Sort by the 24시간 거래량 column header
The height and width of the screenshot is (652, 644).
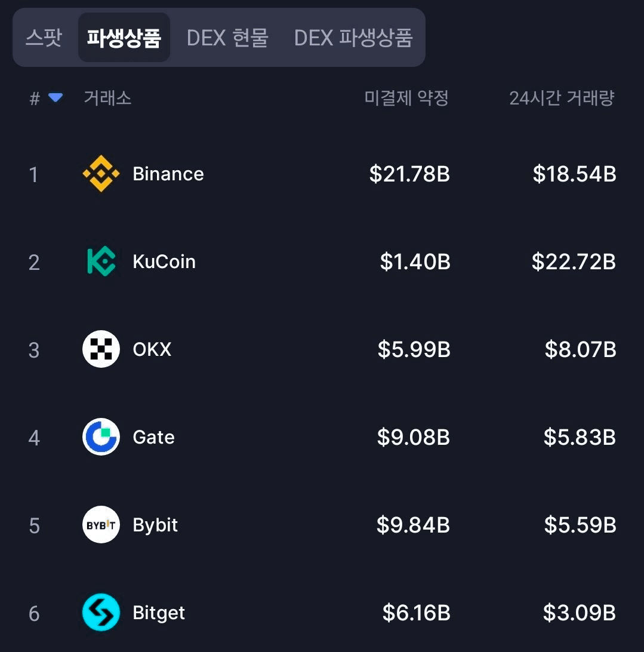pyautogui.click(x=562, y=97)
